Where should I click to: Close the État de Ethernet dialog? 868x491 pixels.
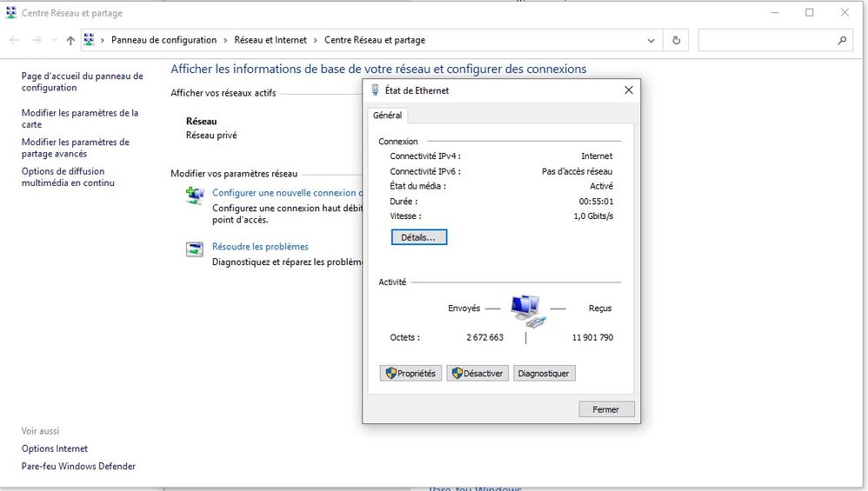tap(629, 90)
